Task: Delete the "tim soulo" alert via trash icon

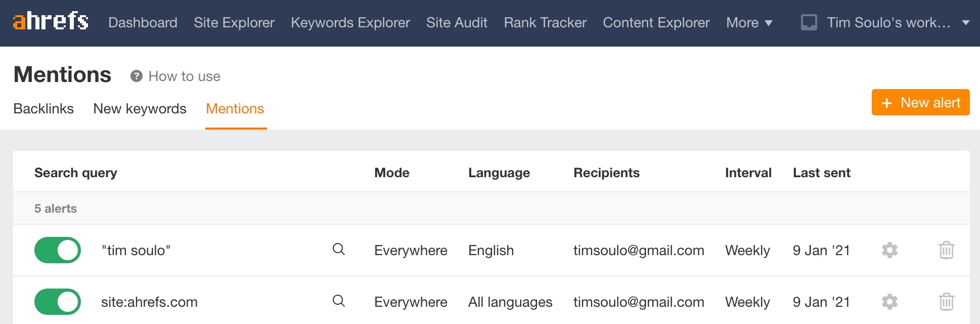Action: [x=946, y=250]
